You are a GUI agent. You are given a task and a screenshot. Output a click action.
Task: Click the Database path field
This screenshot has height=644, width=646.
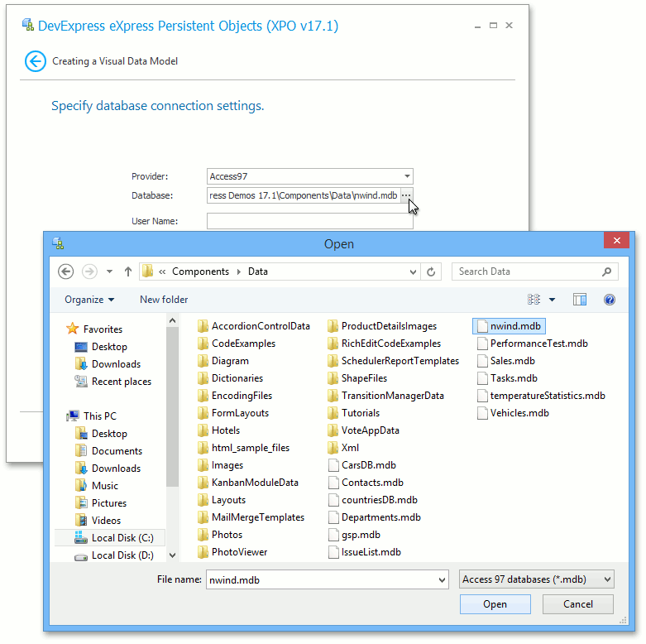click(x=304, y=195)
